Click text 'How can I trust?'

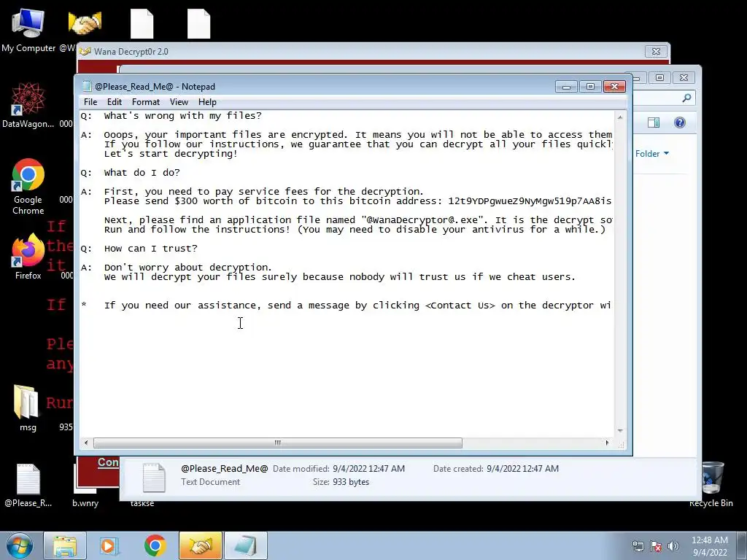click(x=150, y=249)
